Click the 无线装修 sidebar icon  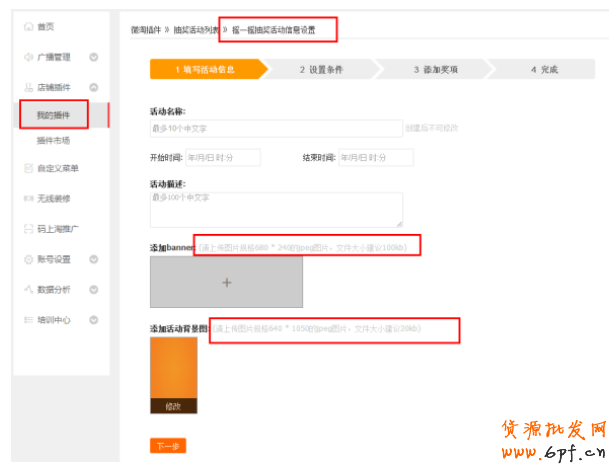[x=28, y=198]
